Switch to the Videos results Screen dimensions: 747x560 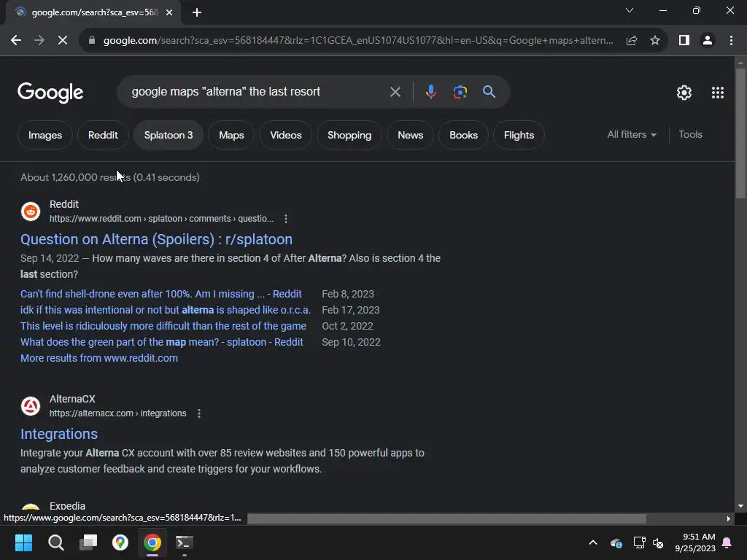(286, 135)
